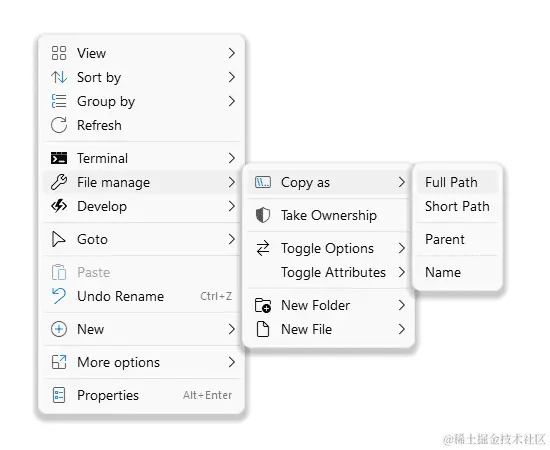Click the Sort by arrows icon
Image resolution: width=550 pixels, height=450 pixels.
coord(59,77)
